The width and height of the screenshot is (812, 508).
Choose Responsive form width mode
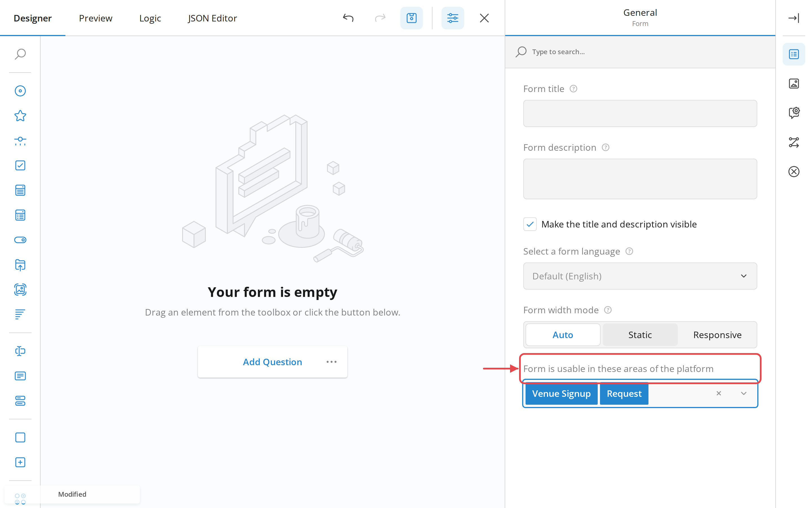(x=717, y=335)
